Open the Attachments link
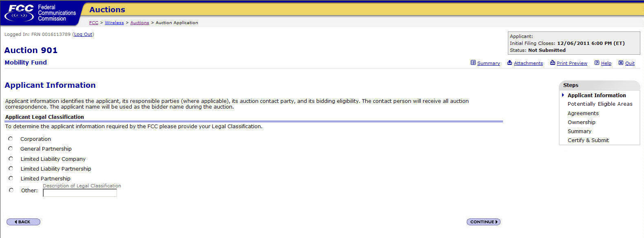This screenshot has height=238, width=644. [528, 63]
